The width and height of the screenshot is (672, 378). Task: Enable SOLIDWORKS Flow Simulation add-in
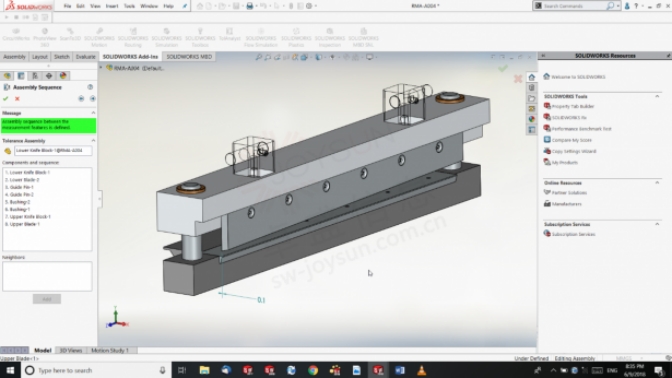(261, 38)
